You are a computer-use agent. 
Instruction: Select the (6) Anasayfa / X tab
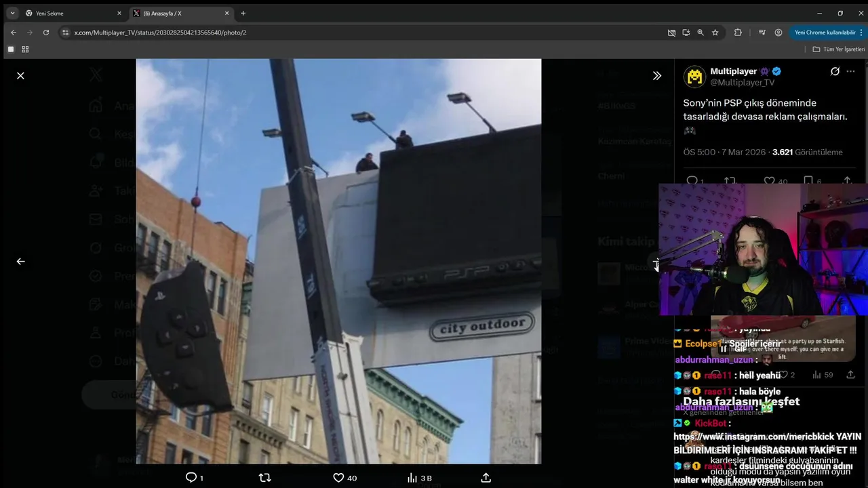tap(181, 13)
